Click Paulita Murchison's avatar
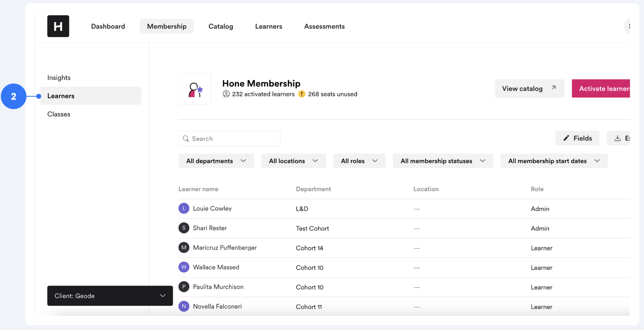Screen dimensions: 644x330 tap(184, 287)
